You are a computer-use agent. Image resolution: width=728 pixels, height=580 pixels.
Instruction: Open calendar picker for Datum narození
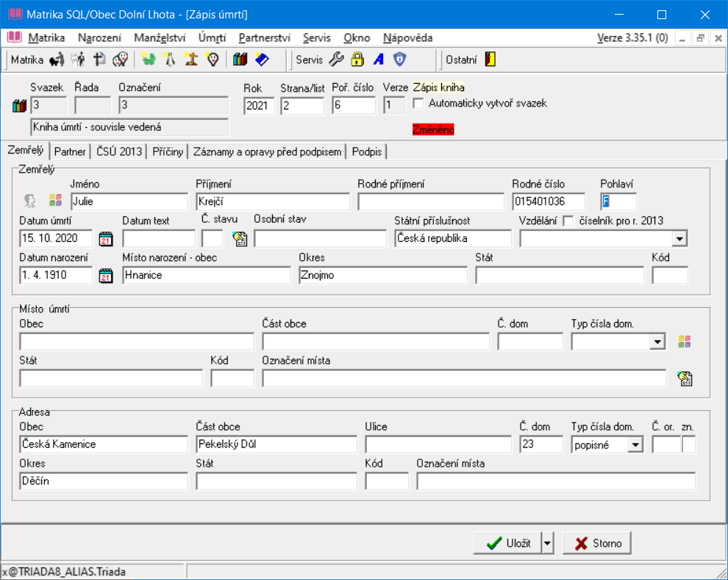[105, 276]
